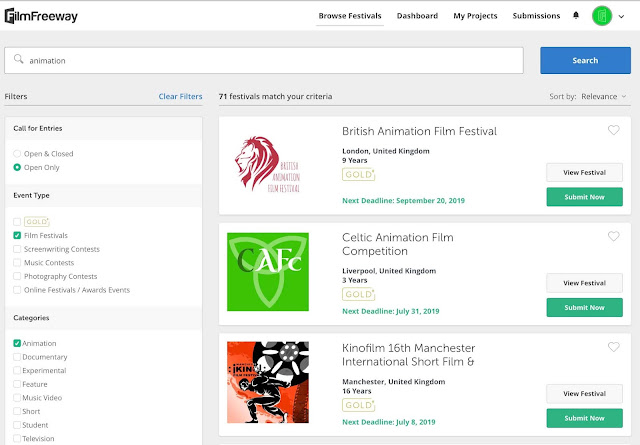This screenshot has width=640, height=445.
Task: Enable the Documentary category checkbox
Action: tap(17, 356)
